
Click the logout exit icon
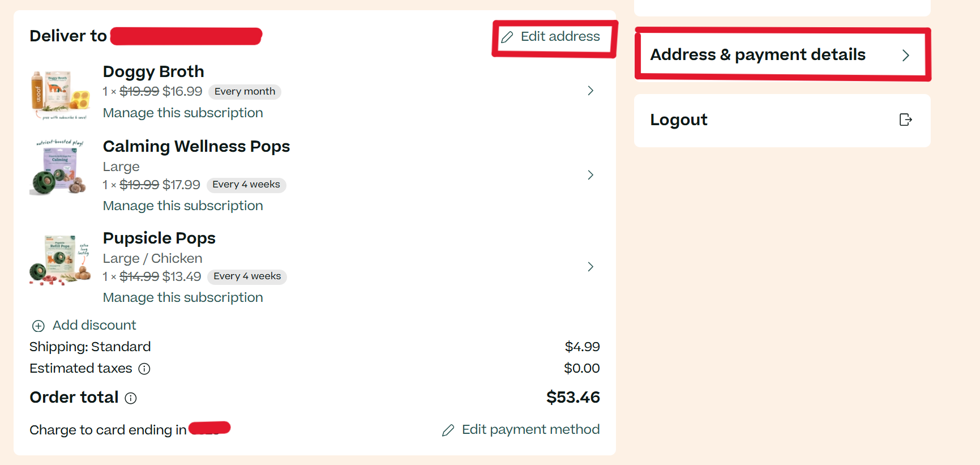[905, 120]
